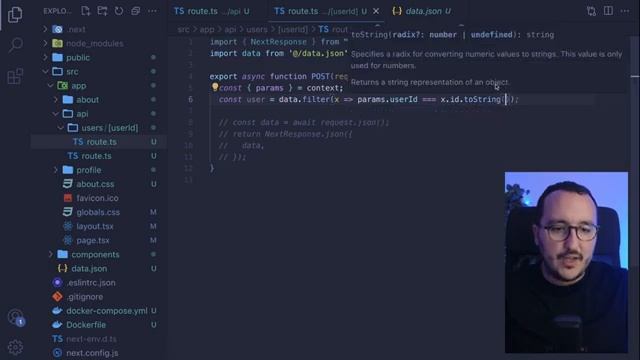Click users segment in breadcrumb
Viewport: 640px width, 360px height.
(x=257, y=29)
